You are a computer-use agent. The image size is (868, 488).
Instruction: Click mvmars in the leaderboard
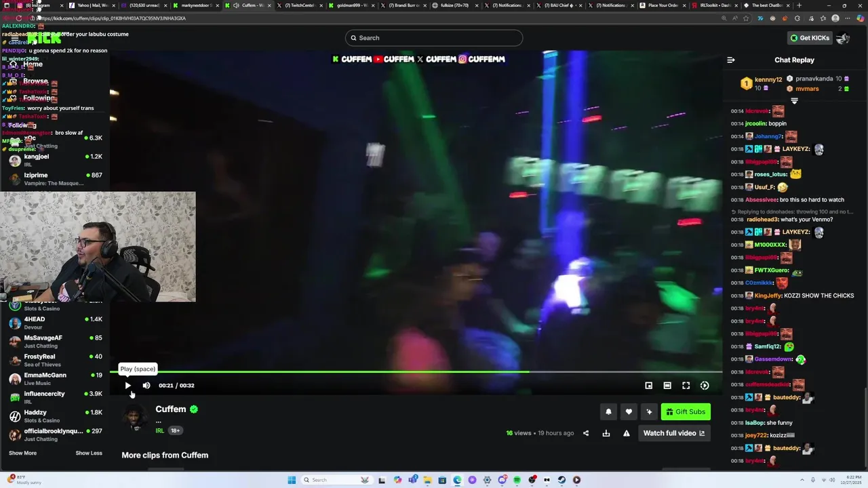pyautogui.click(x=807, y=89)
